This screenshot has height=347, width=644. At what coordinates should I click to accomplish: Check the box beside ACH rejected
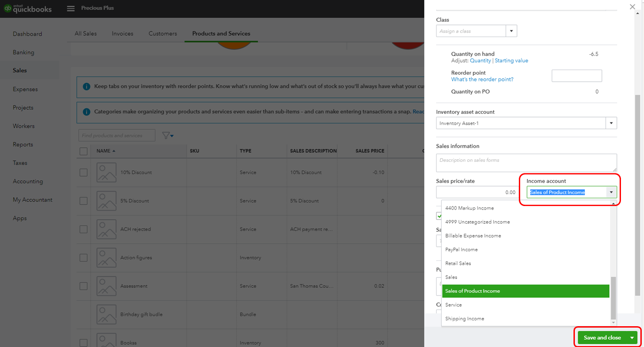point(84,229)
